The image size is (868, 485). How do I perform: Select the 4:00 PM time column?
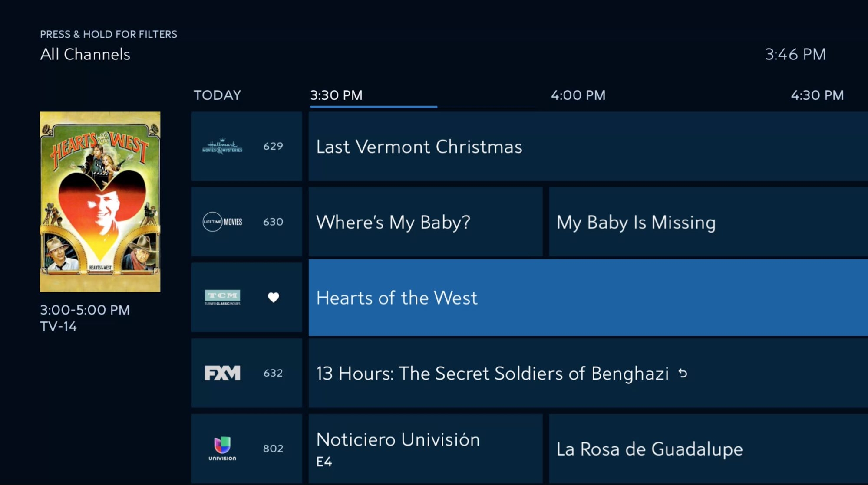(x=578, y=95)
